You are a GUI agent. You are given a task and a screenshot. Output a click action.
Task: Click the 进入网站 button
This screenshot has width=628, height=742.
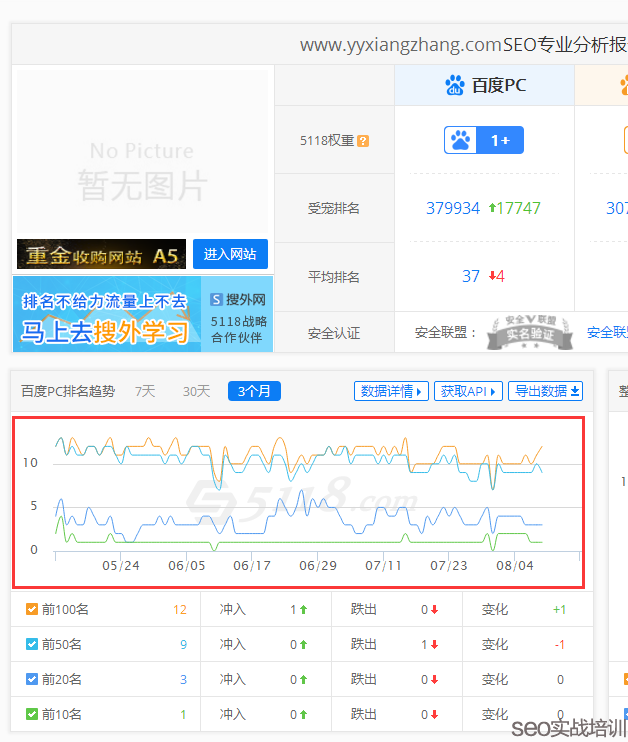[230, 254]
